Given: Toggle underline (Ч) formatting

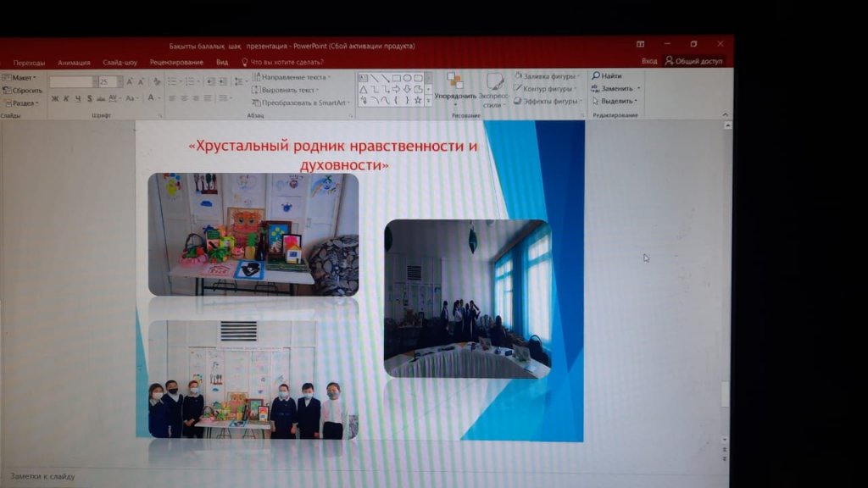Looking at the screenshot, I should click(x=78, y=98).
